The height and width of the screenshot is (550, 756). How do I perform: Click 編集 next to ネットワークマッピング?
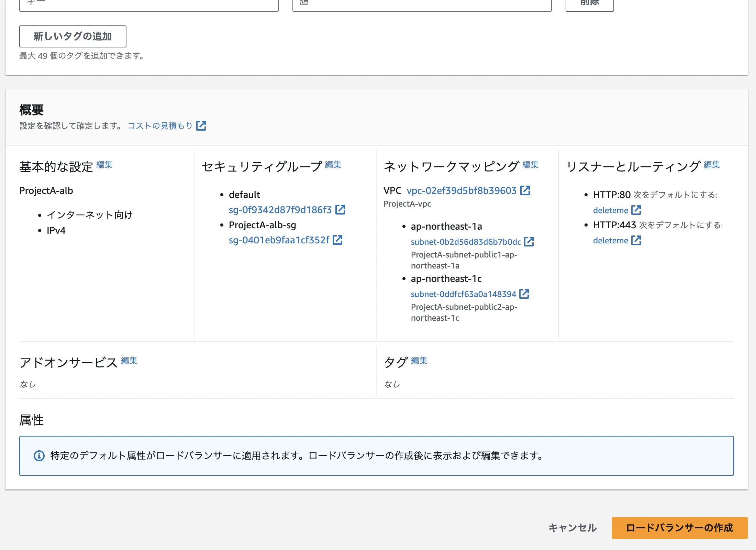coord(531,165)
